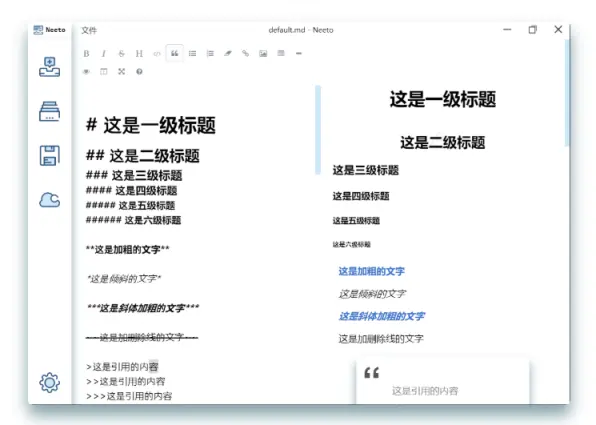This screenshot has height=425, width=596.
Task: Click the quoted preview text '这是引用的内容'
Action: pos(425,391)
